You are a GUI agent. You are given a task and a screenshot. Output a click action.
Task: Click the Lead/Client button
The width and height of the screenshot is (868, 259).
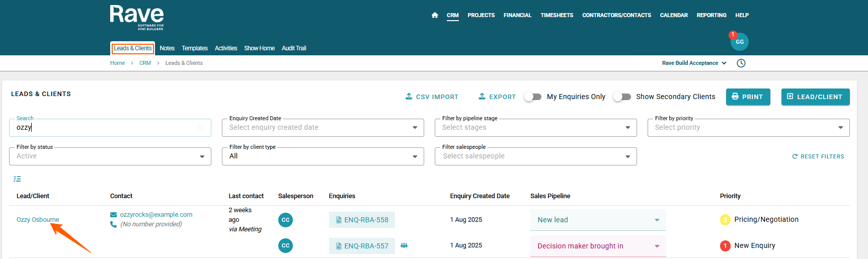(x=815, y=97)
